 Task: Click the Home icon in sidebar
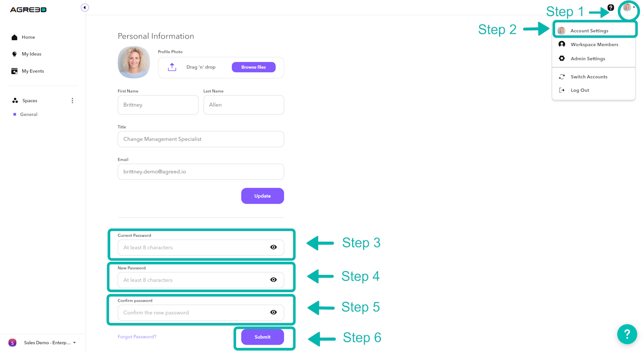[x=15, y=37]
